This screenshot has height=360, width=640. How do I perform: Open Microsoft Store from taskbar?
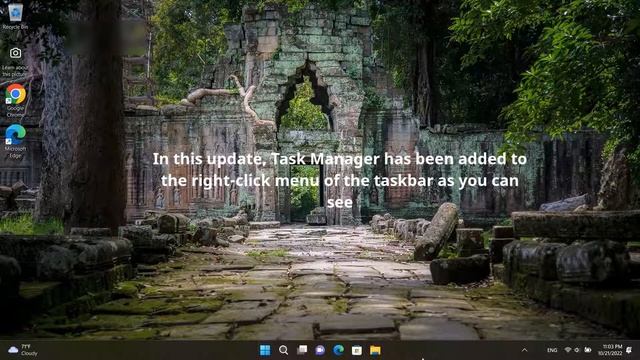tap(357, 350)
